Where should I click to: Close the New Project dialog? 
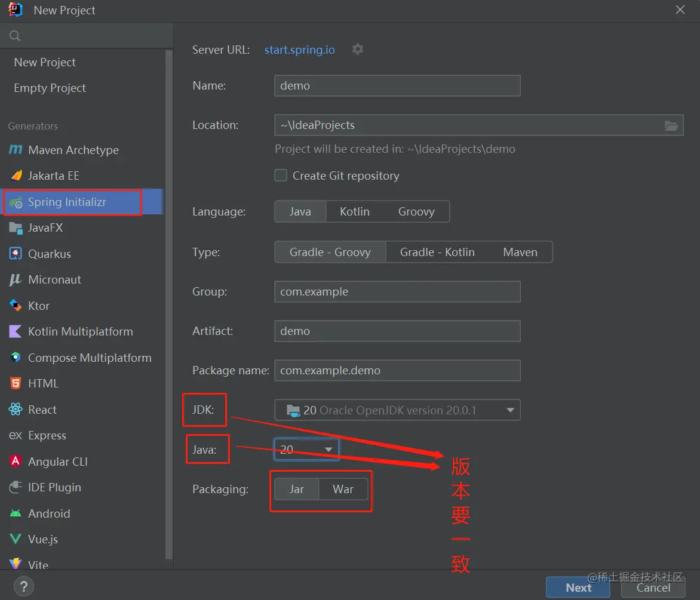(680, 10)
